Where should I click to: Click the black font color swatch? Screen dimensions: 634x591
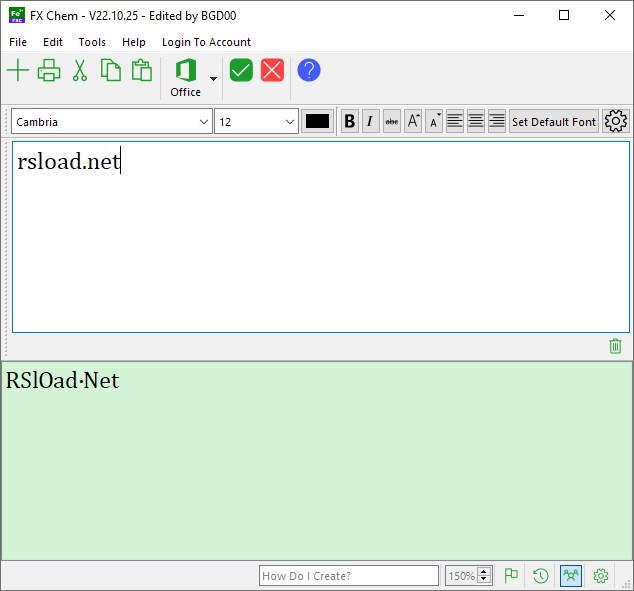[317, 121]
